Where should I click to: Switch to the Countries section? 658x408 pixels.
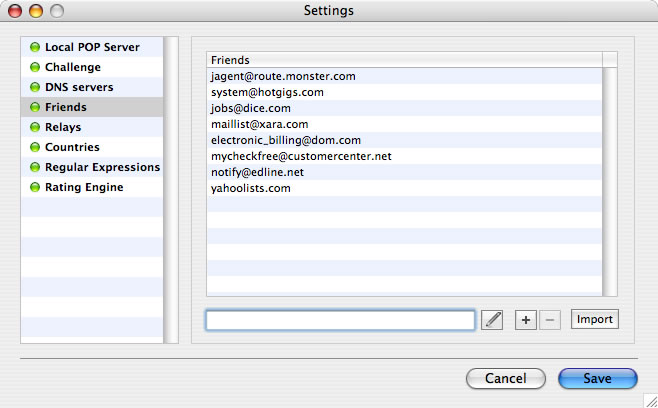pyautogui.click(x=72, y=147)
